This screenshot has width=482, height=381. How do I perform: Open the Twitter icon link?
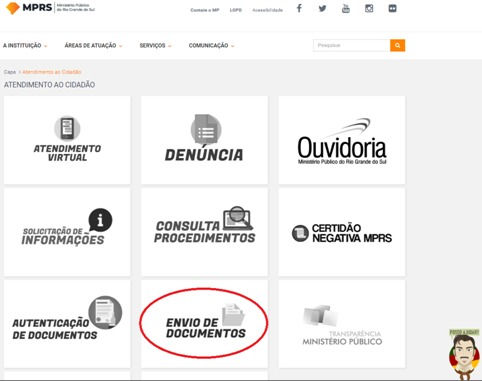(x=322, y=9)
